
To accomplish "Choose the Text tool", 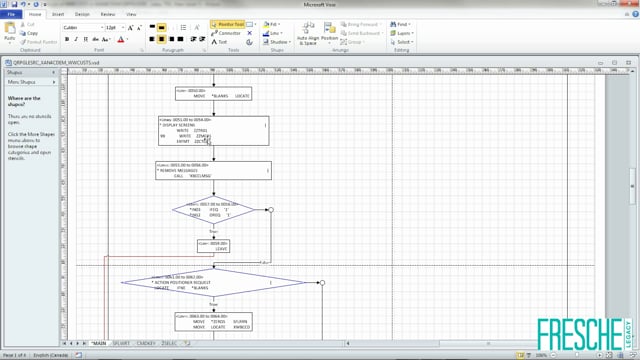I will click(x=219, y=42).
